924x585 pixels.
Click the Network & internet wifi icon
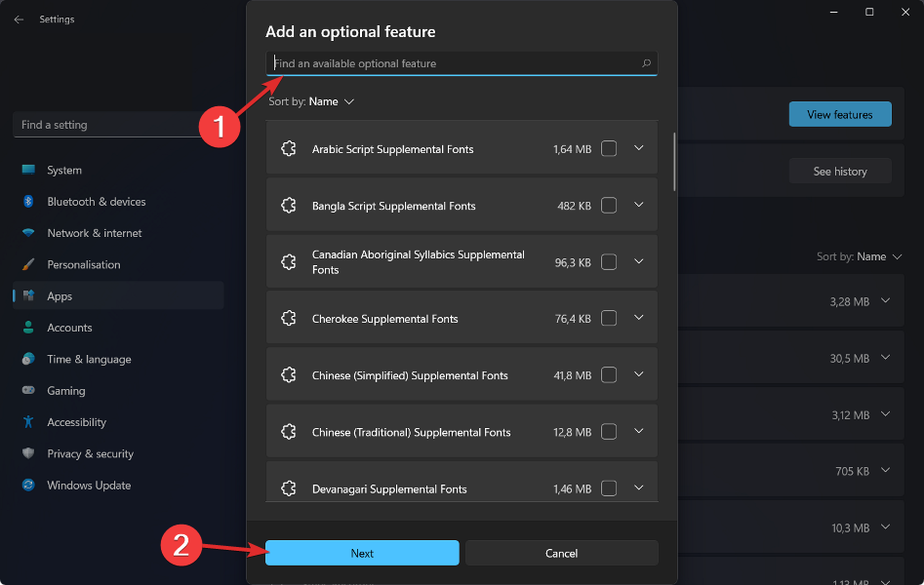point(28,233)
